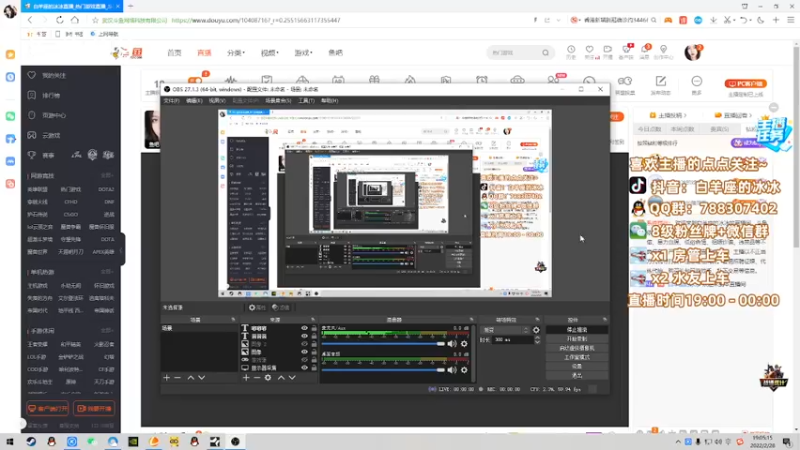Click 更多 circle icon on Douyu page
This screenshot has height=450, width=800.
696,81
